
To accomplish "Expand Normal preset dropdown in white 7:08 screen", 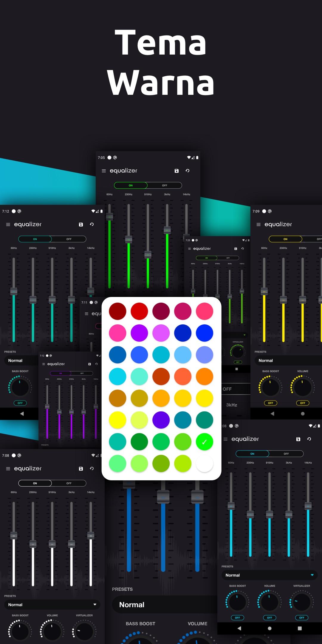I will tap(52, 605).
